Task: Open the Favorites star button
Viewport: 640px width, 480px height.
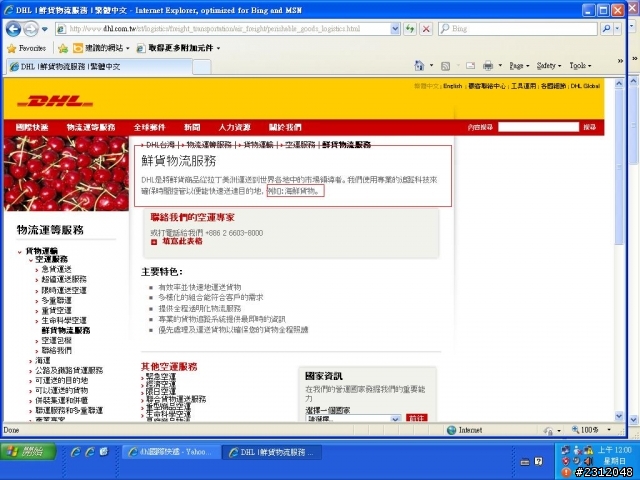Action: coord(27,48)
